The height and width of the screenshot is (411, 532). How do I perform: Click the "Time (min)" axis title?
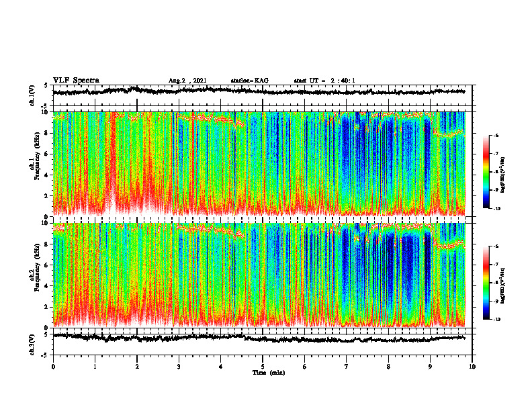coord(269,373)
